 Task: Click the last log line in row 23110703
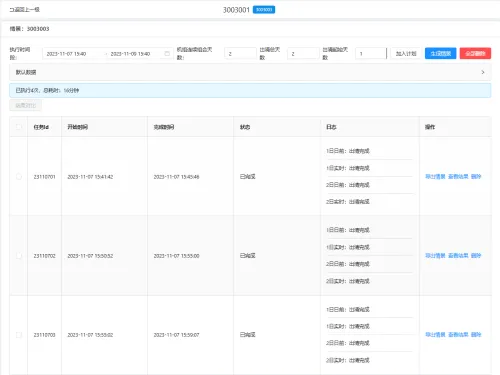point(348,360)
